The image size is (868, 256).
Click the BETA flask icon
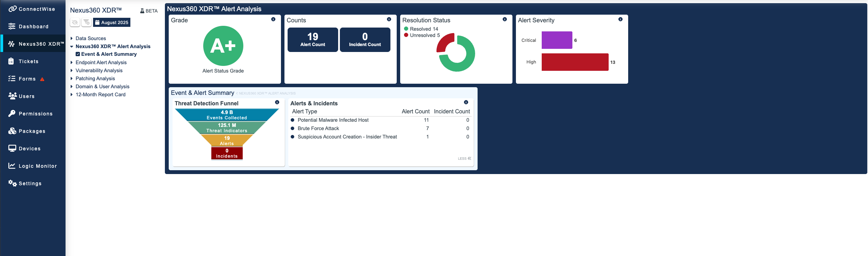142,11
